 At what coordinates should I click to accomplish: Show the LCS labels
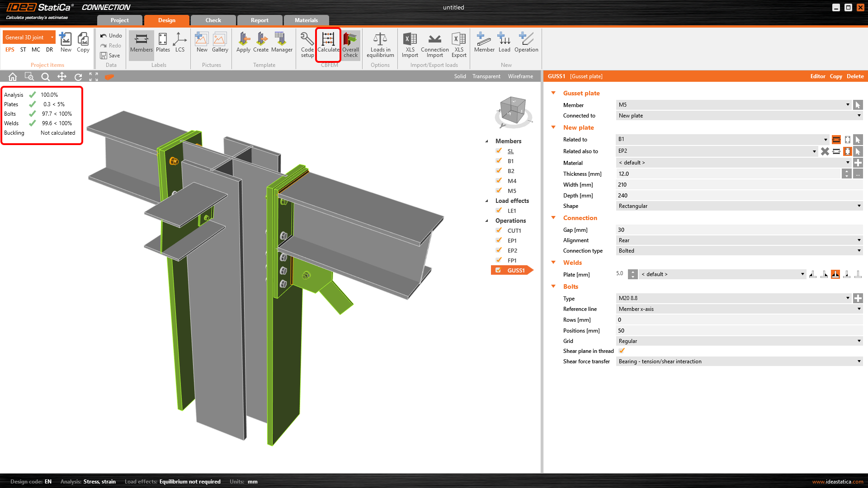(180, 43)
